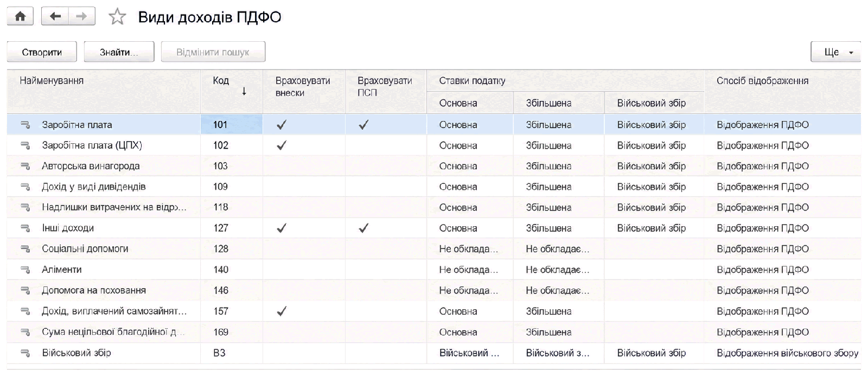Click the Знайти... button
The height and width of the screenshot is (376, 868).
coord(119,52)
